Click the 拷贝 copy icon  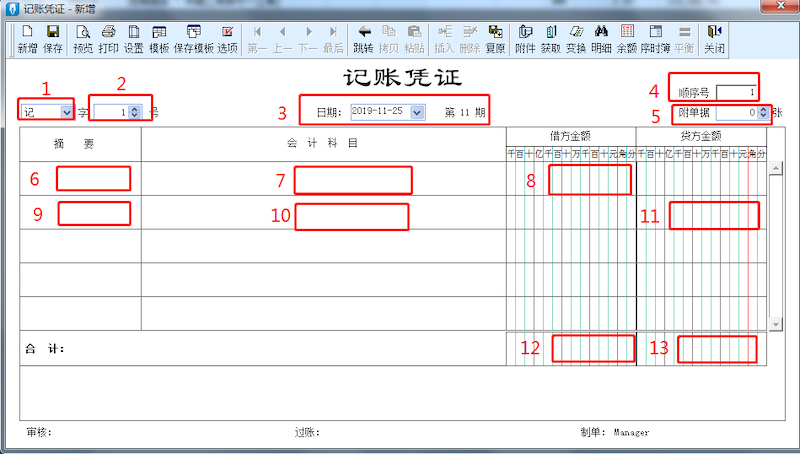[389, 39]
